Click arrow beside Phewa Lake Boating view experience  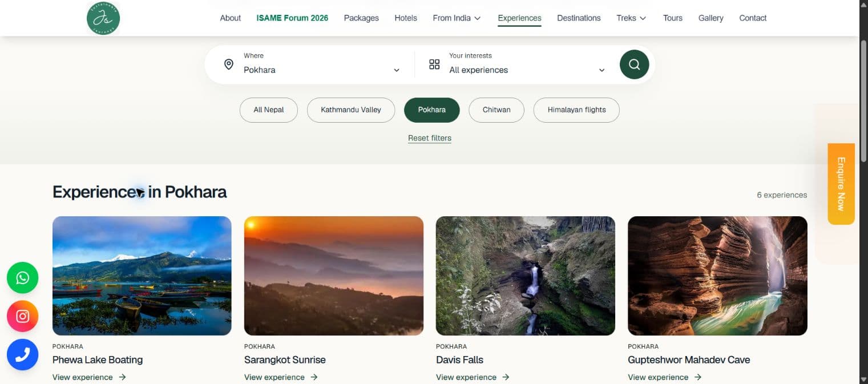coord(122,377)
